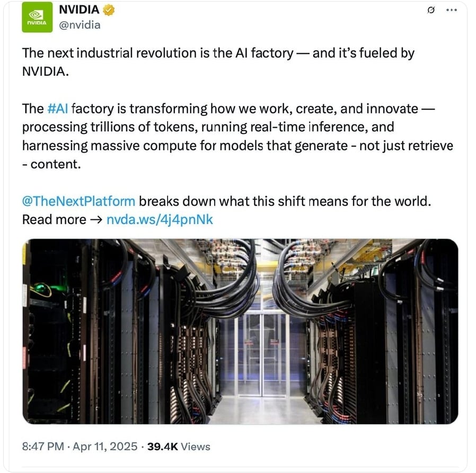Click the gold verified badge
The image size is (476, 473).
pyautogui.click(x=109, y=10)
